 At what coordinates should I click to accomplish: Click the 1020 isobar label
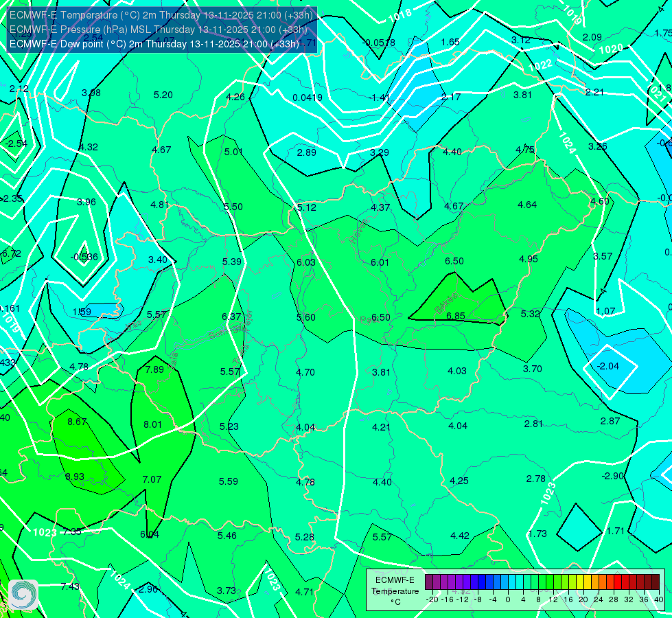click(x=611, y=49)
